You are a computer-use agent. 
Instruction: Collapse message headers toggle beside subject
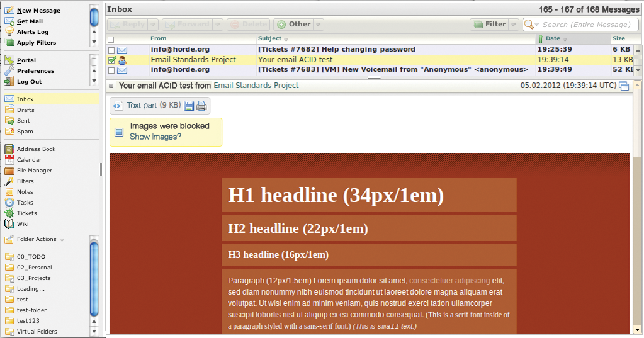point(111,86)
